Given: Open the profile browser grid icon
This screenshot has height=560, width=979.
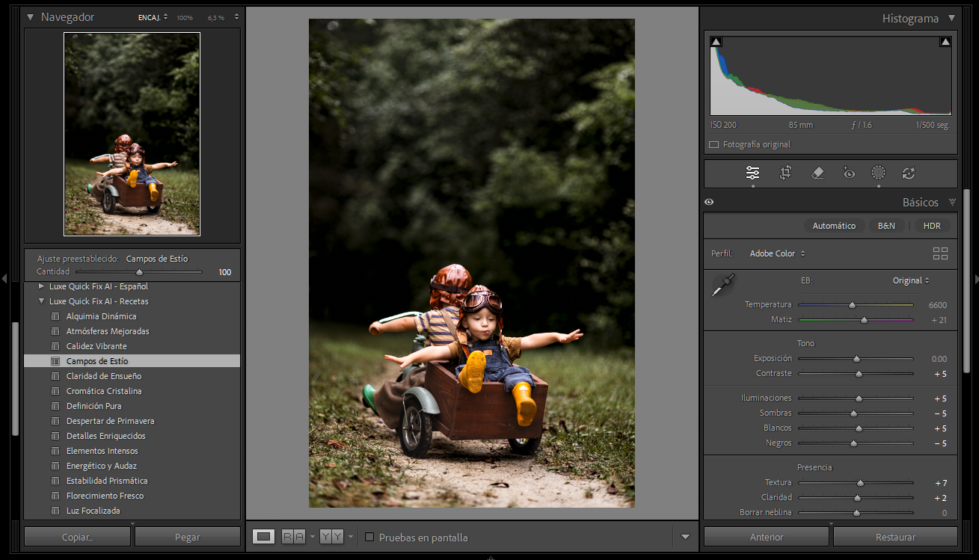Looking at the screenshot, I should (940, 253).
